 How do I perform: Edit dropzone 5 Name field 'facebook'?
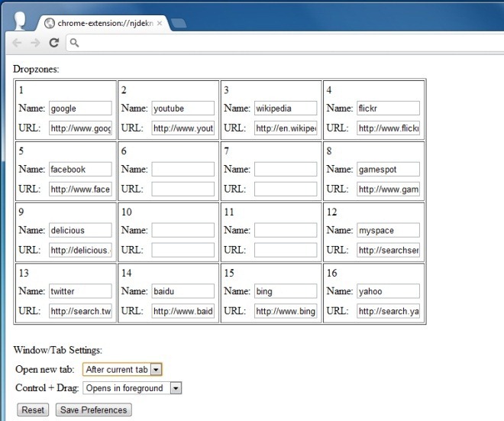click(x=80, y=169)
